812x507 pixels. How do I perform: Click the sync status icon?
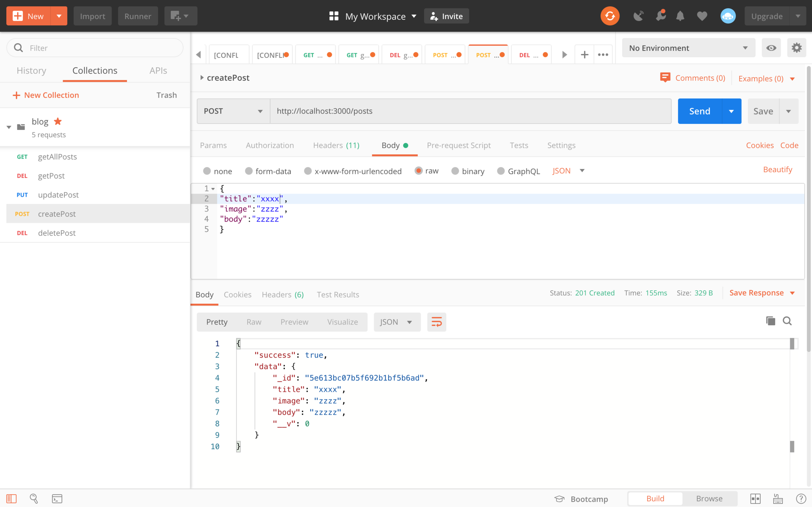coord(610,16)
